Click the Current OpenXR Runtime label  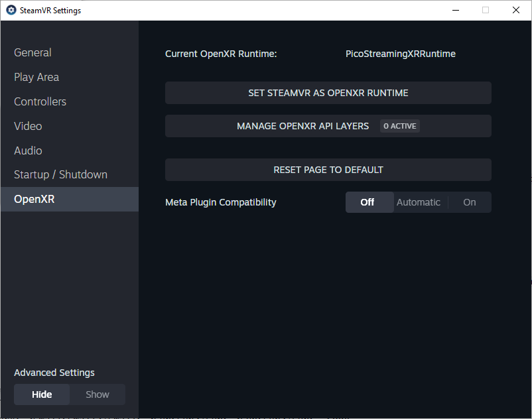tap(221, 54)
